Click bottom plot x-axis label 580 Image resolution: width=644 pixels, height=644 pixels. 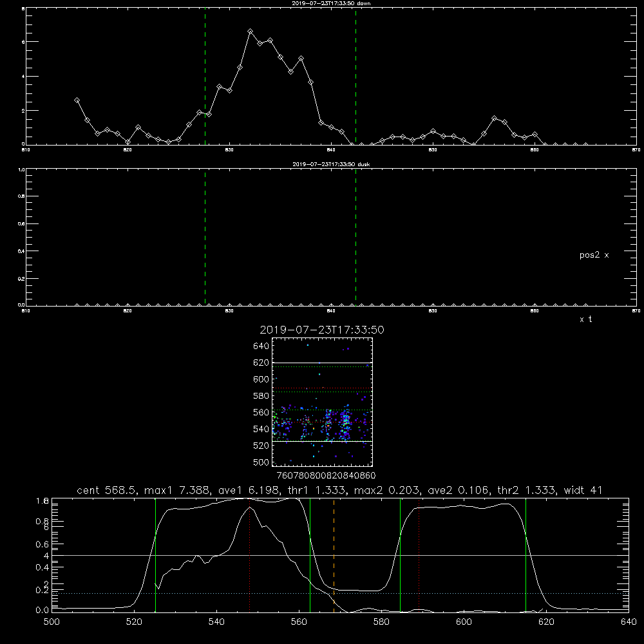tap(381, 622)
